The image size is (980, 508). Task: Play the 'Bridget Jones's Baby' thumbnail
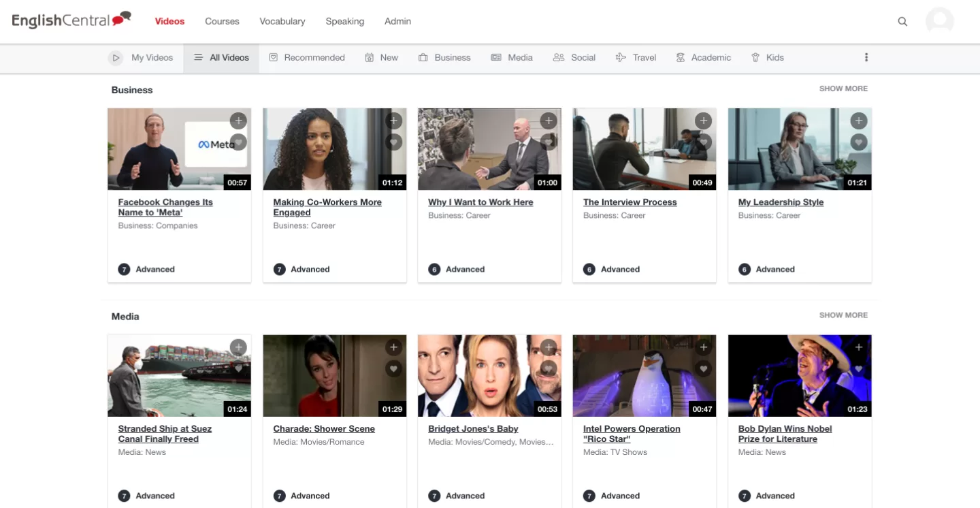point(489,376)
